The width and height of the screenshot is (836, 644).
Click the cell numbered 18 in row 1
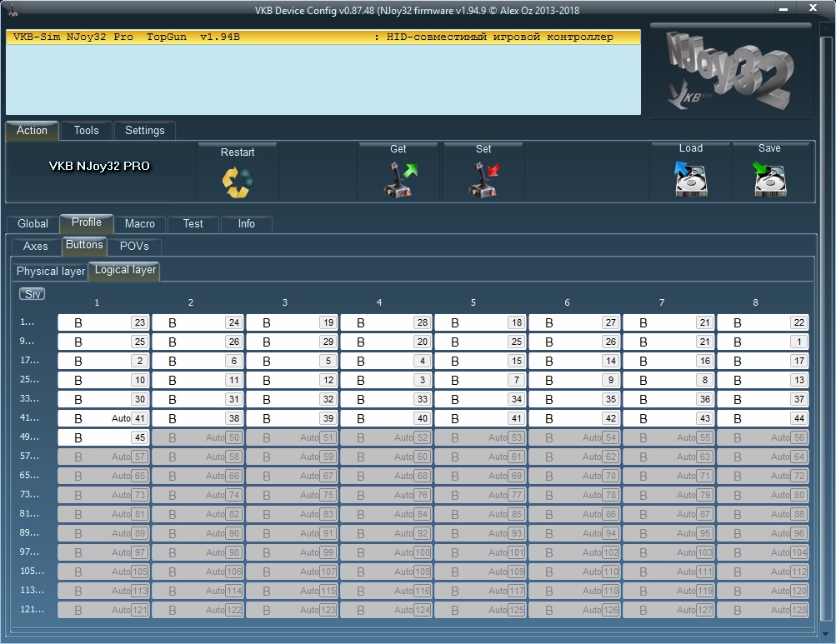(480, 322)
